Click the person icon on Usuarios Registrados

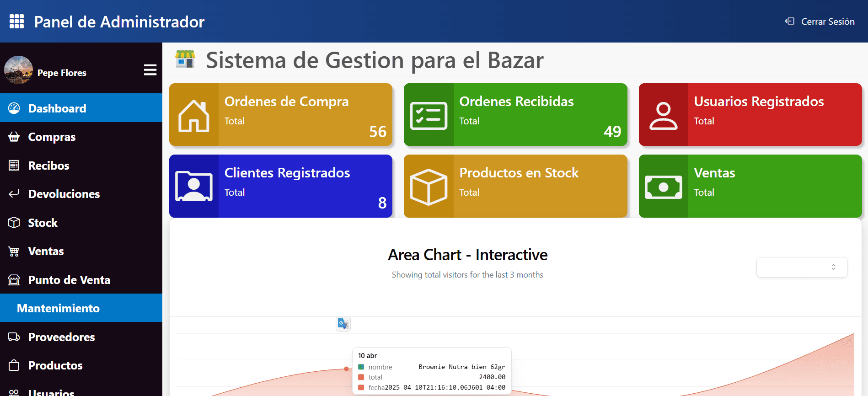(x=663, y=116)
